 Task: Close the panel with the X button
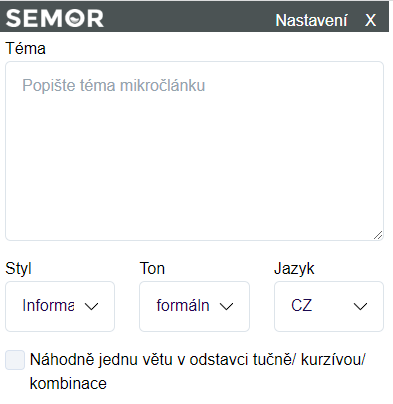tap(370, 20)
